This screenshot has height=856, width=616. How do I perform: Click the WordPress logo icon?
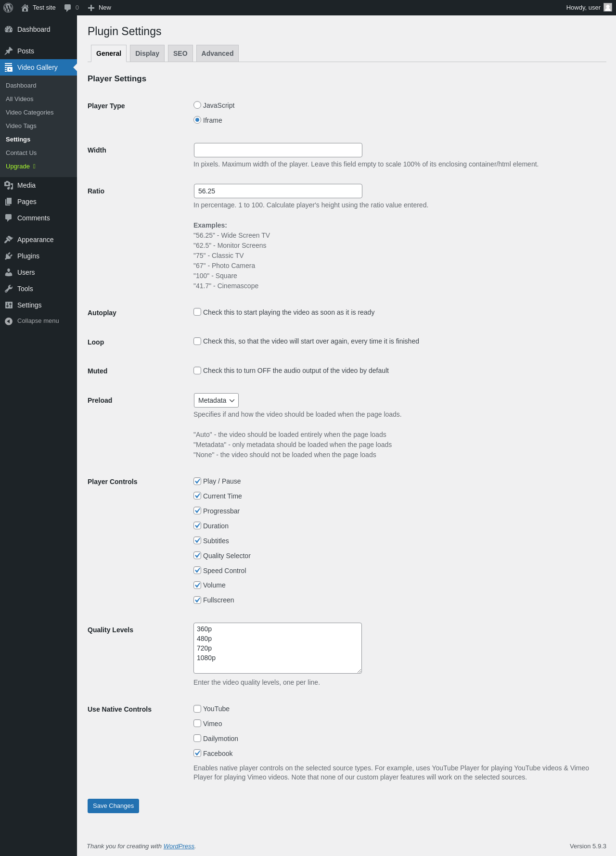pos(8,8)
